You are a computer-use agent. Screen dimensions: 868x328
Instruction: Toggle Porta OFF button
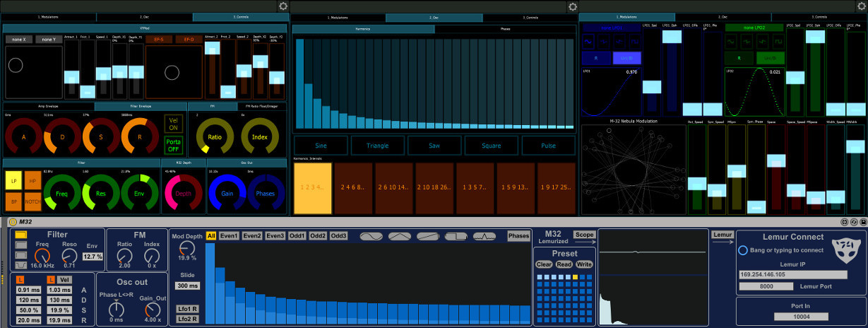173,145
